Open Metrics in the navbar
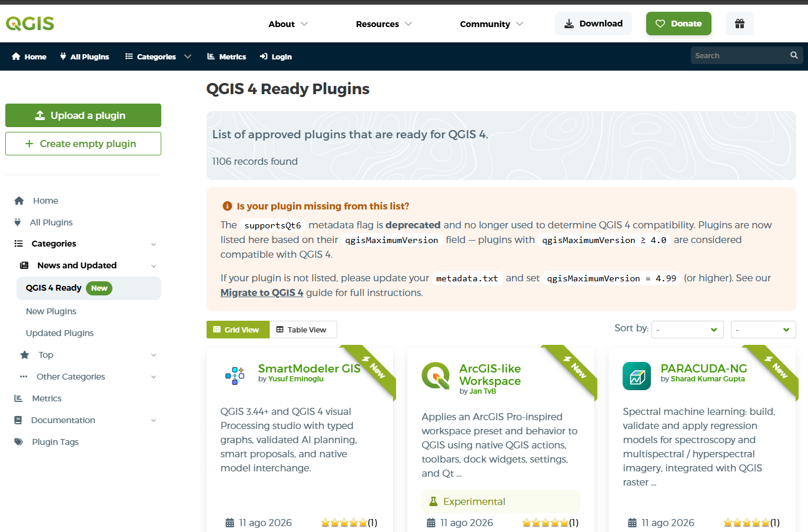Viewport: 808px width, 532px height. (227, 56)
